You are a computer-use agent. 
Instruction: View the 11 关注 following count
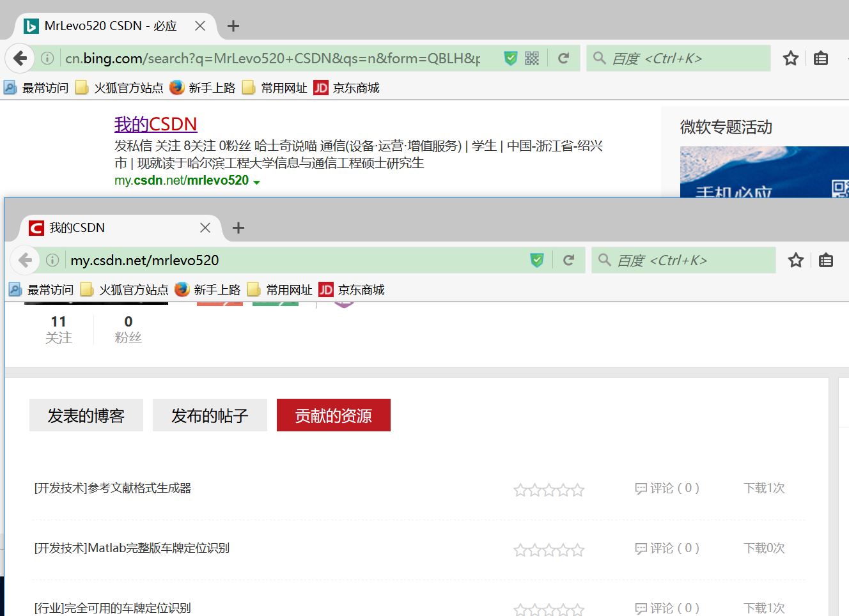pyautogui.click(x=58, y=330)
